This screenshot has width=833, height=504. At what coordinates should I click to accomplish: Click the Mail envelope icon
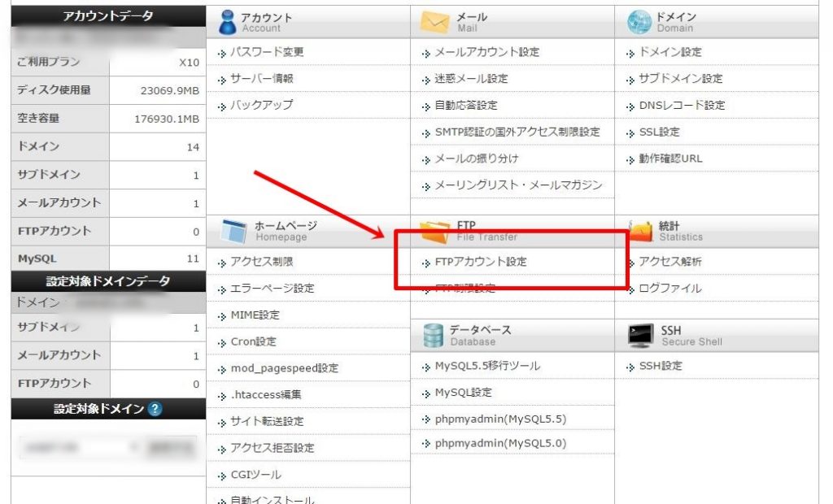pos(434,22)
